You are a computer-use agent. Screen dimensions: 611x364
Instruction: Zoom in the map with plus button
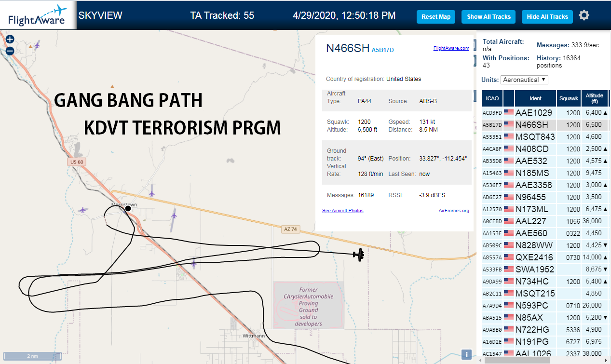pyautogui.click(x=10, y=40)
